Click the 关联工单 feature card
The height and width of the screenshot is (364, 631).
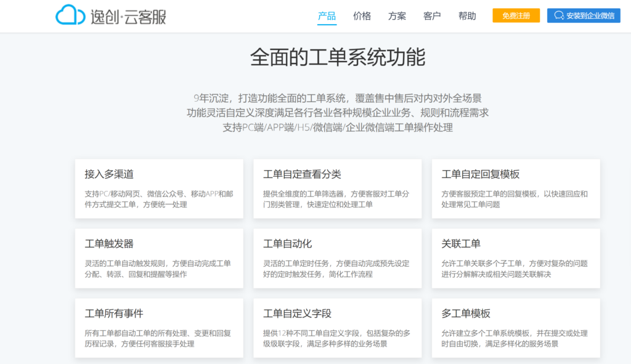(516, 257)
